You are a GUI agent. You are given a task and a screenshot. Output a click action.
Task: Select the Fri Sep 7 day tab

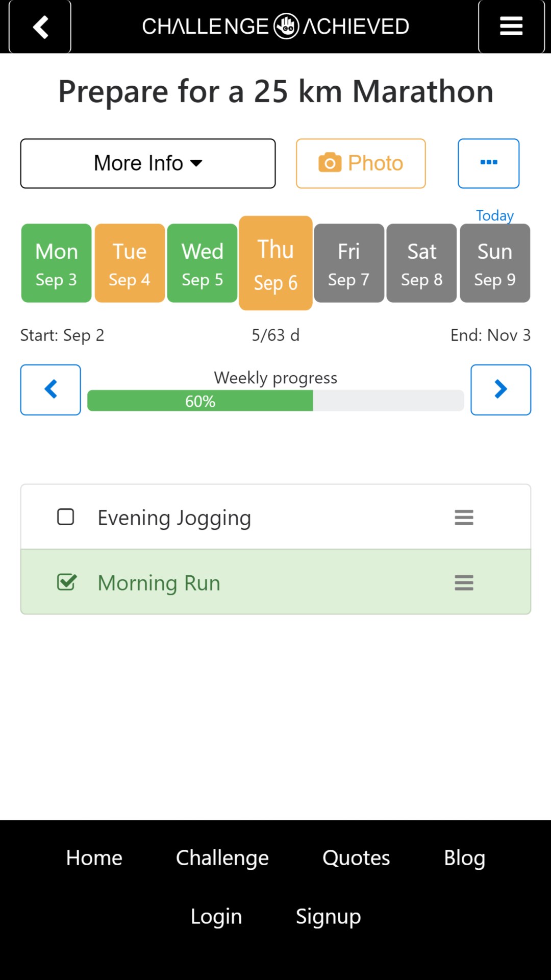click(x=349, y=263)
